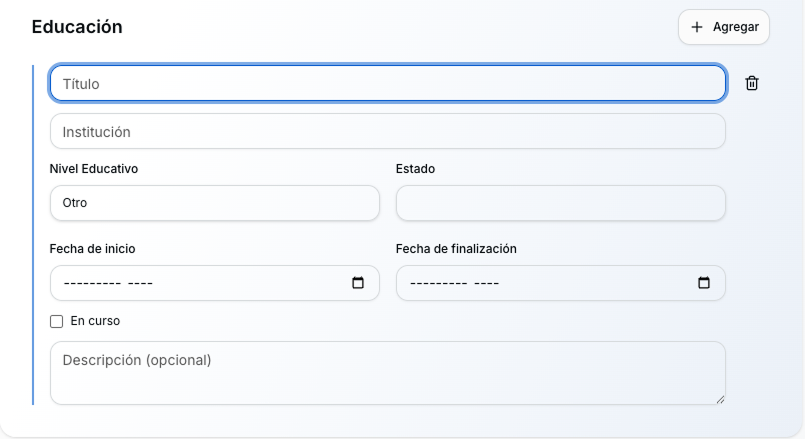Select the year segment in Fecha de inicio
This screenshot has width=805, height=439.
[x=140, y=283]
